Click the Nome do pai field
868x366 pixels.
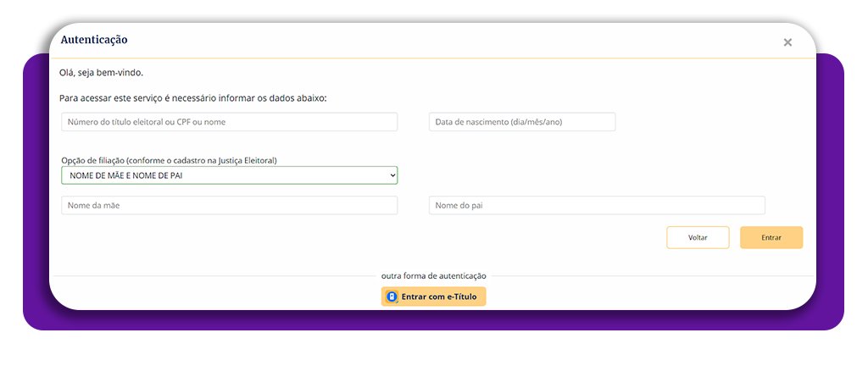(x=597, y=205)
